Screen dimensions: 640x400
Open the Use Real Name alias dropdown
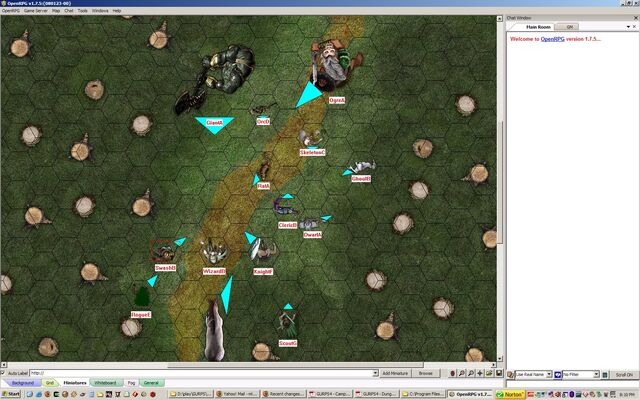pyautogui.click(x=549, y=374)
